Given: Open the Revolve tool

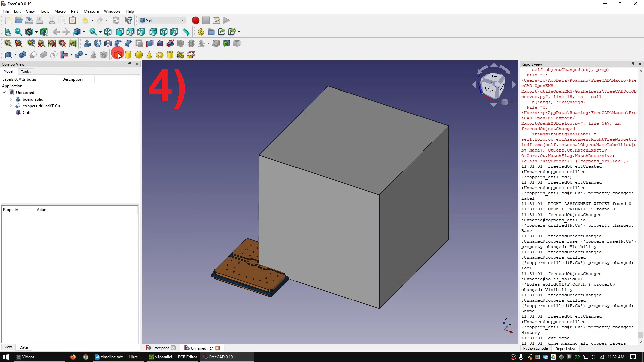Looking at the screenshot, I should (x=97, y=43).
